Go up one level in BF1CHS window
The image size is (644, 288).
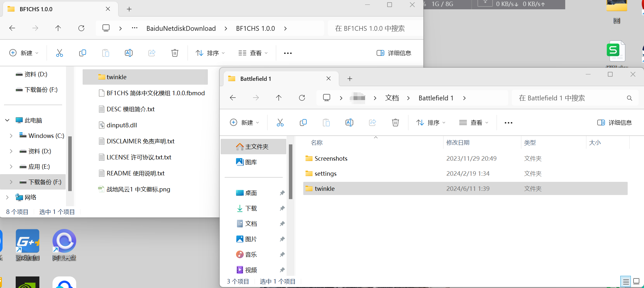click(x=58, y=28)
